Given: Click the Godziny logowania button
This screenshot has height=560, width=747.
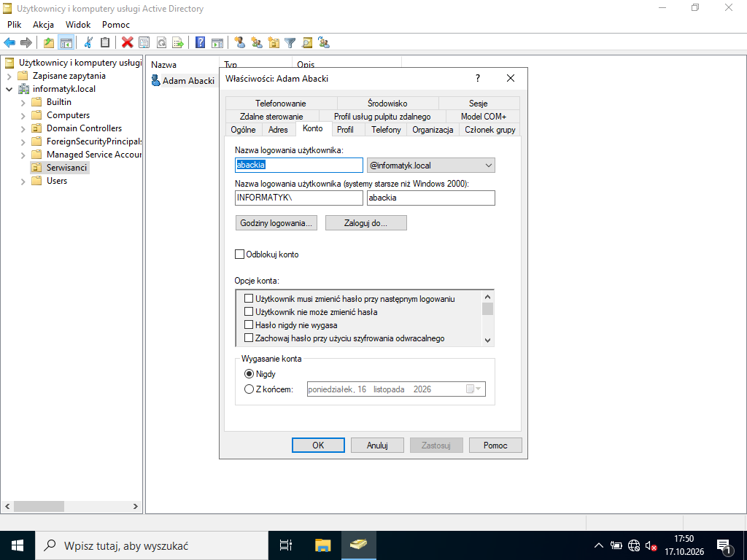Looking at the screenshot, I should click(276, 223).
